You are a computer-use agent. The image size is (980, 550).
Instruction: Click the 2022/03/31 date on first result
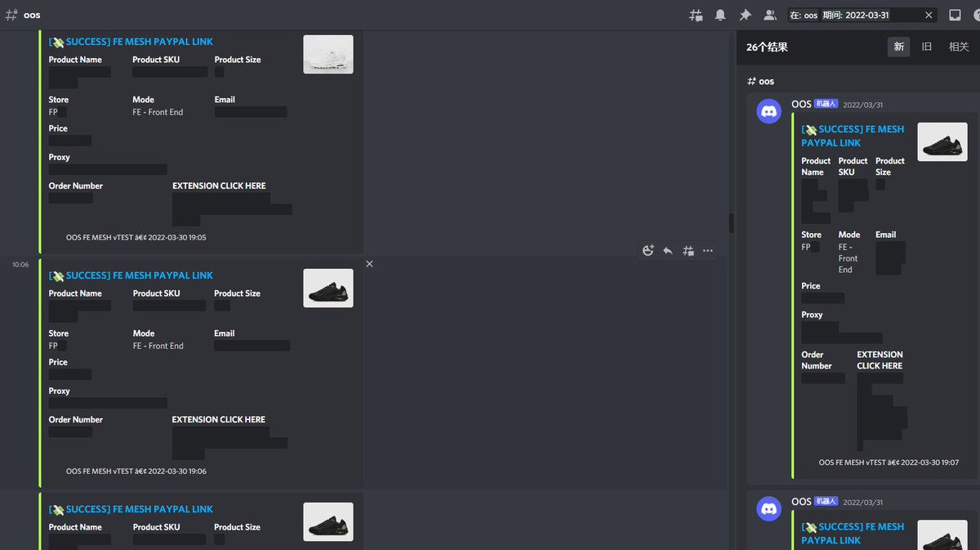(862, 105)
